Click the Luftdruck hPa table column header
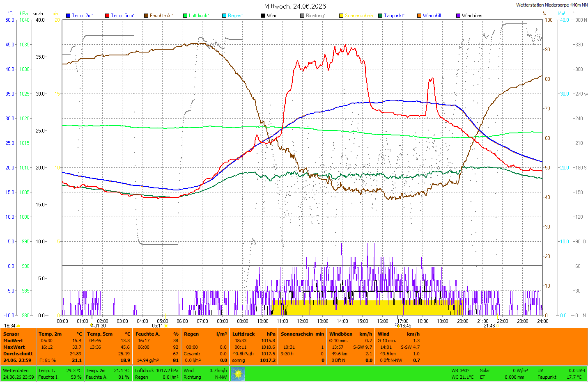Image resolution: width=588 pixels, height=382 pixels. [x=254, y=334]
